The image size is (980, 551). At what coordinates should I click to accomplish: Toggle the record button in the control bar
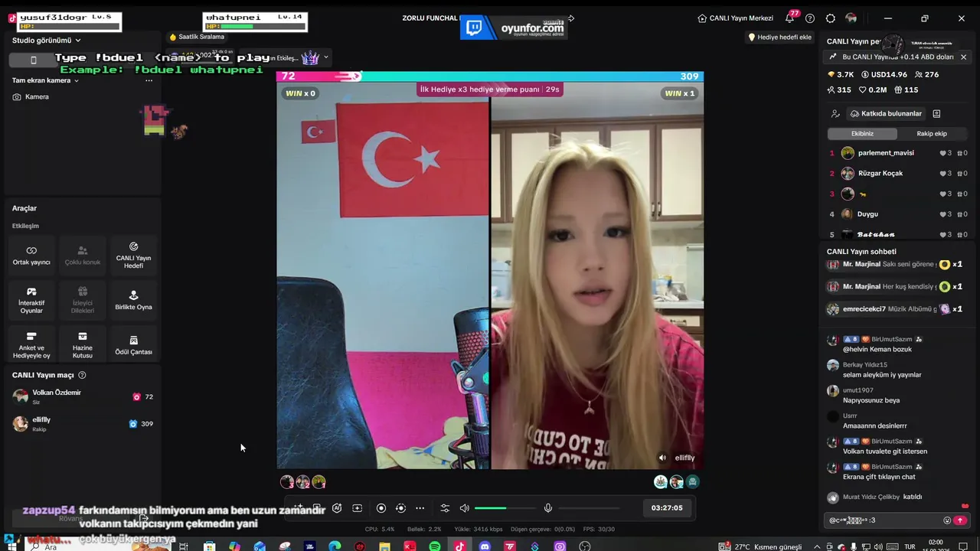[381, 508]
